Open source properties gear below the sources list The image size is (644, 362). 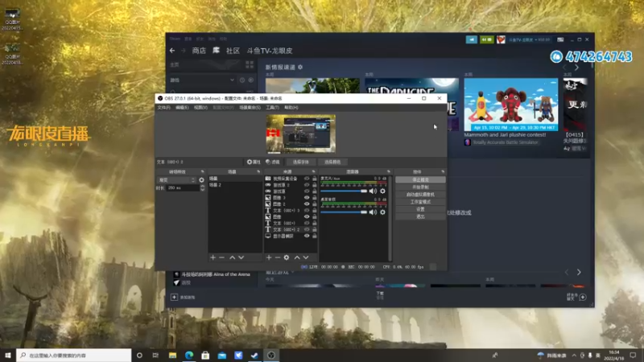[x=287, y=257]
